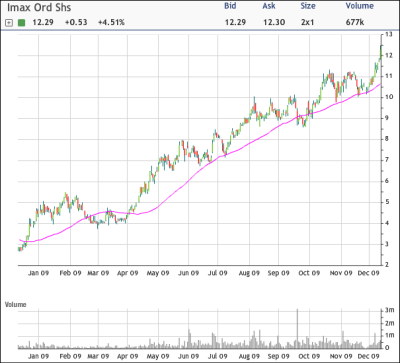Click the 2m volume axis label
This screenshot has width=400, height=363.
[x=389, y=323]
